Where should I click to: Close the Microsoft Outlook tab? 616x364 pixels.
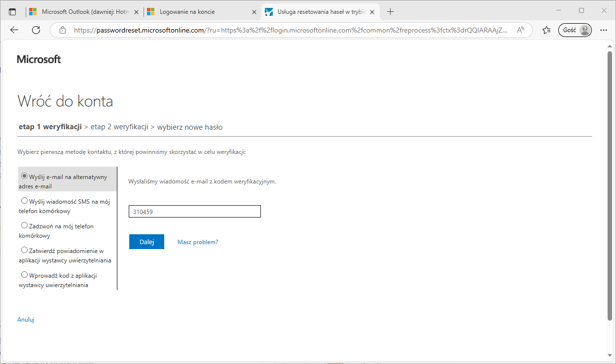click(x=136, y=12)
